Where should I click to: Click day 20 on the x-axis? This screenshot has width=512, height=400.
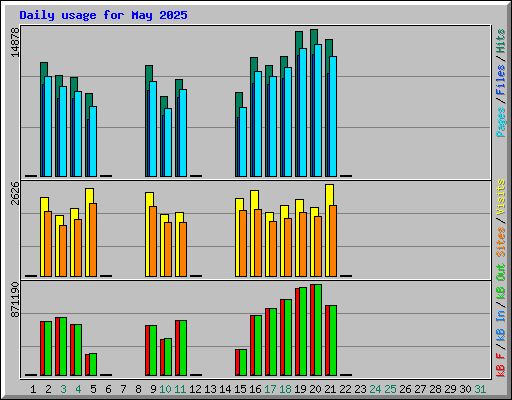pyautogui.click(x=315, y=389)
